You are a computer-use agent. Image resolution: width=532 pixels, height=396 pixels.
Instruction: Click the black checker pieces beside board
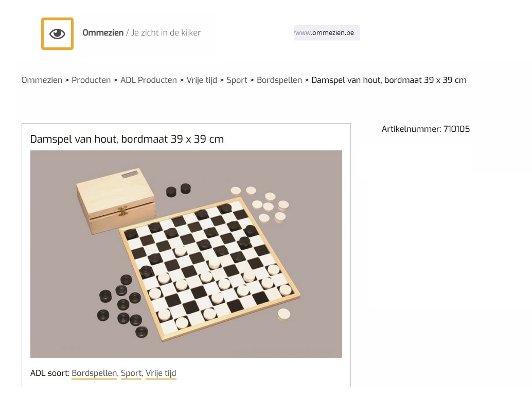122,306
